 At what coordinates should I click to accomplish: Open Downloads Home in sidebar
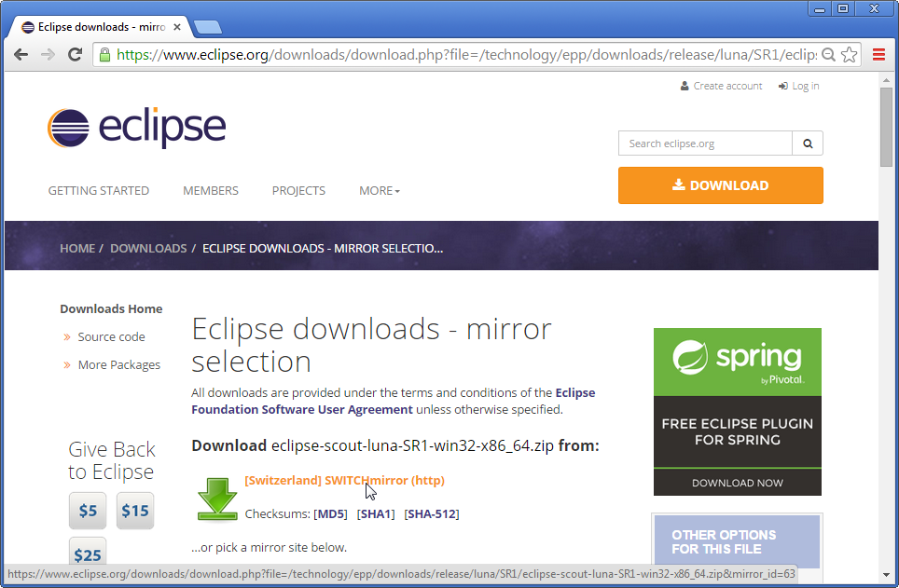tap(111, 308)
